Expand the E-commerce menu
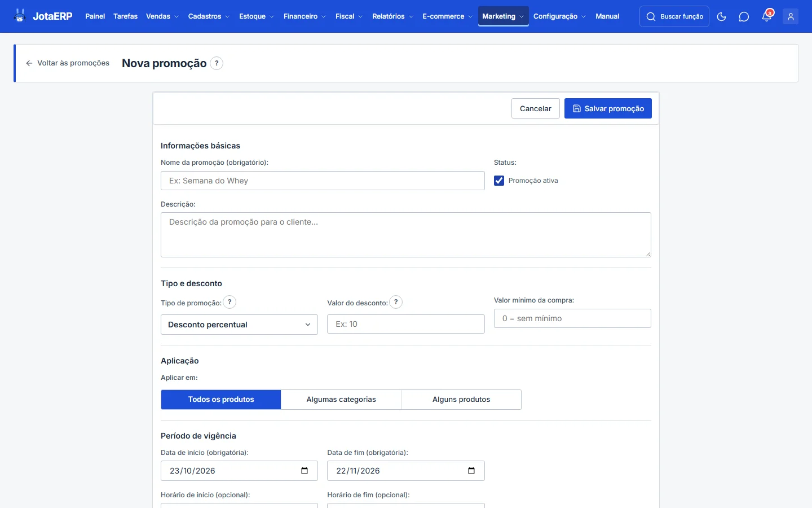This screenshot has width=812, height=508. [x=447, y=16]
